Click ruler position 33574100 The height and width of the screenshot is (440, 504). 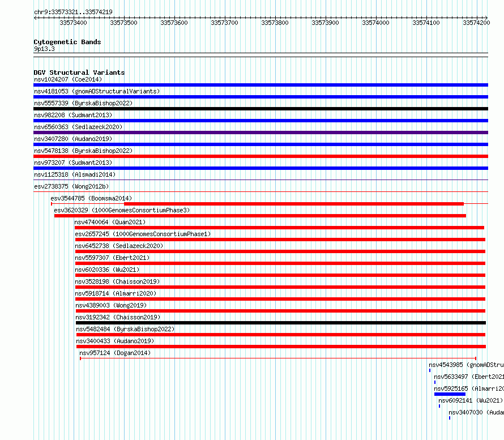coord(426,23)
